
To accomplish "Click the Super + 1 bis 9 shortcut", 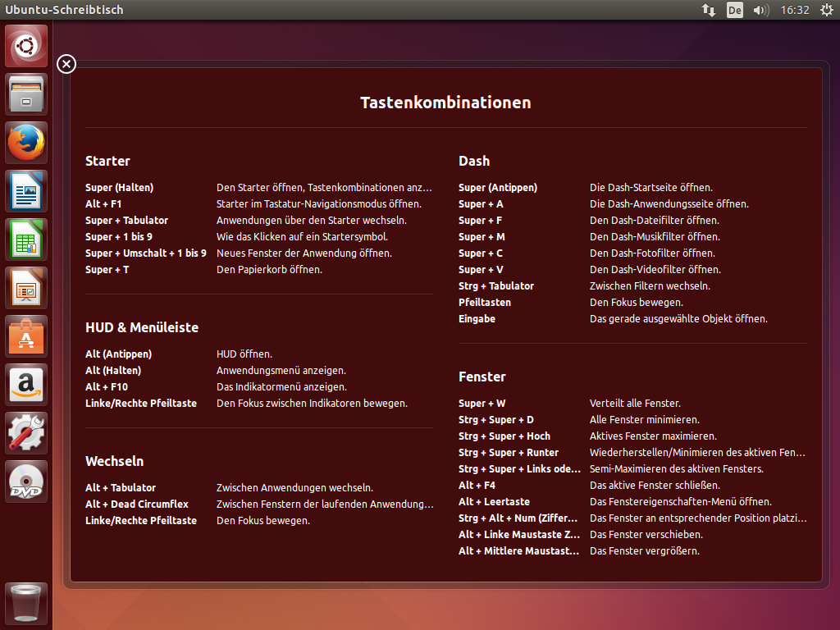I will (x=119, y=237).
